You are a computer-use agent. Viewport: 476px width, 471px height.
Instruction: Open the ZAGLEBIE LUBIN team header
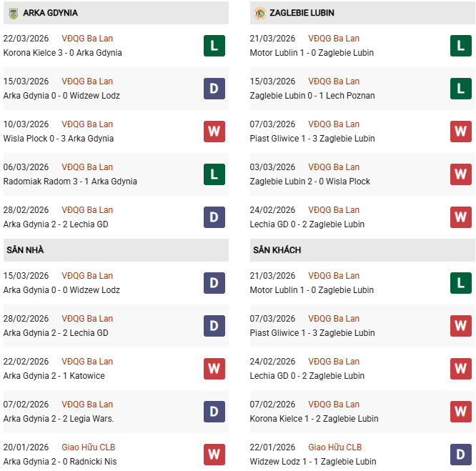[302, 13]
